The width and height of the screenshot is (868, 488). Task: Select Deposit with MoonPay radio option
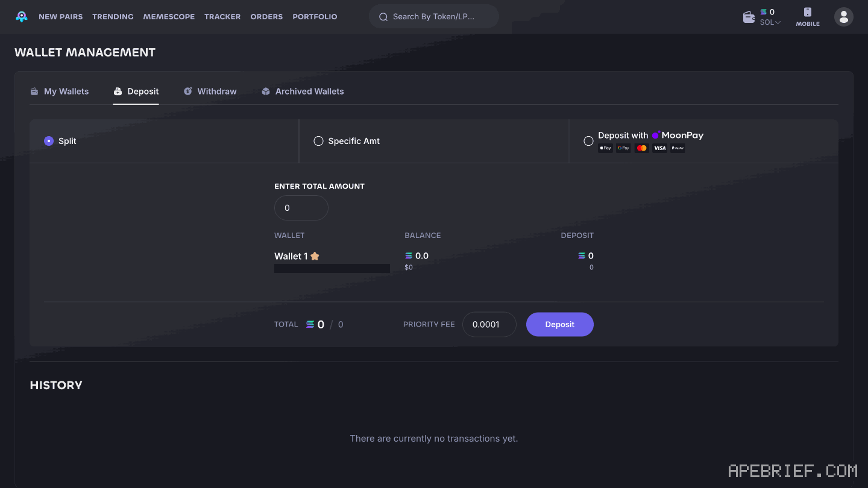click(x=588, y=141)
